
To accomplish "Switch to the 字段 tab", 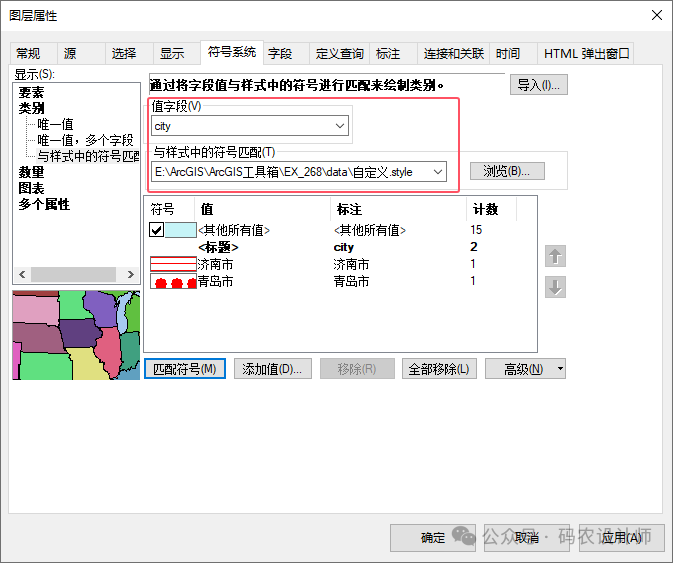I will coord(280,54).
